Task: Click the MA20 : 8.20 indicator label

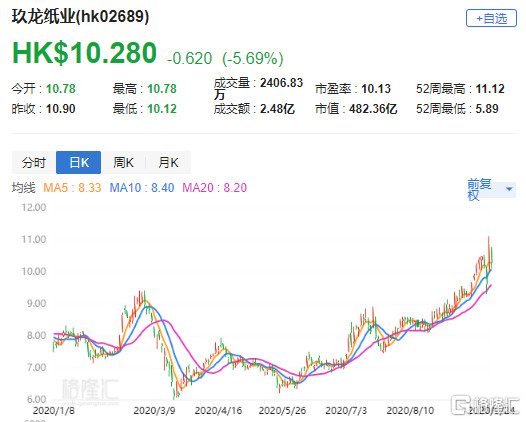Action: (x=214, y=188)
